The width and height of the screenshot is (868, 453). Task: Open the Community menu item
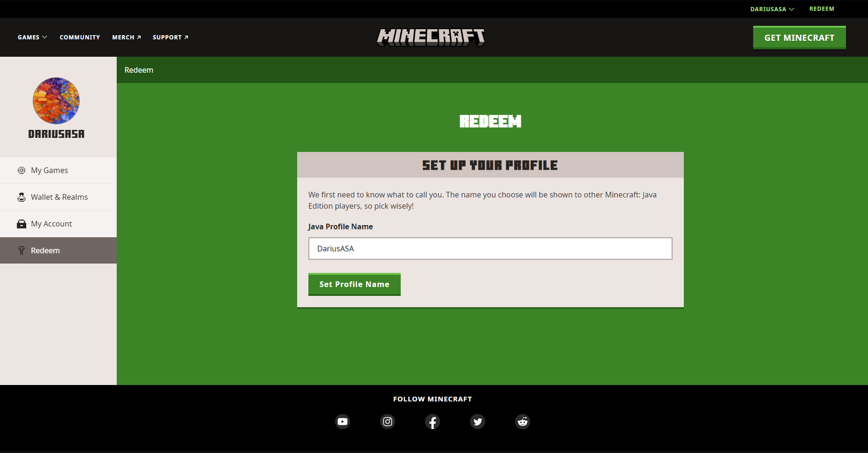click(x=80, y=38)
